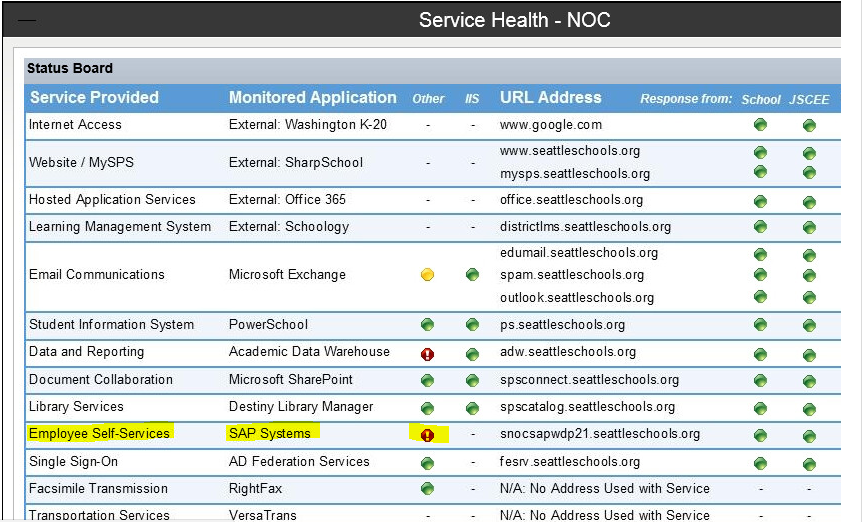Image resolution: width=863 pixels, height=522 pixels.
Task: Click the fesrv.seattleschools.org URL text
Action: (x=570, y=461)
